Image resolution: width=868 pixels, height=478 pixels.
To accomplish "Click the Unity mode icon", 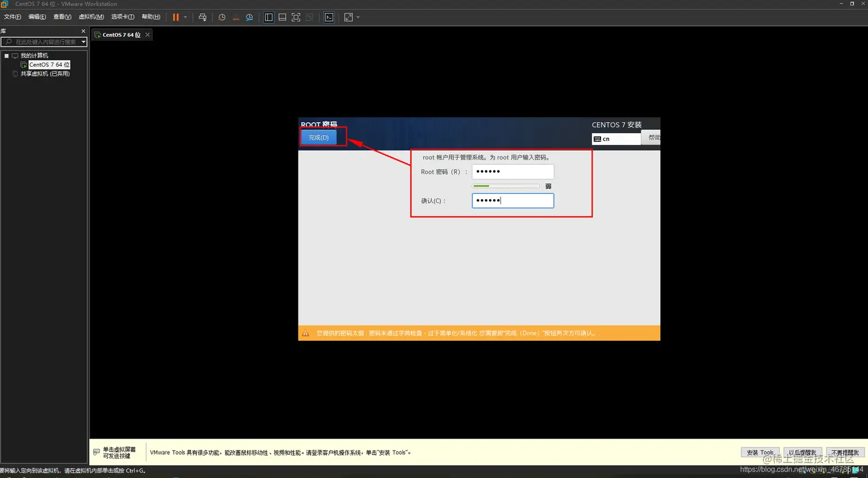I will [310, 17].
